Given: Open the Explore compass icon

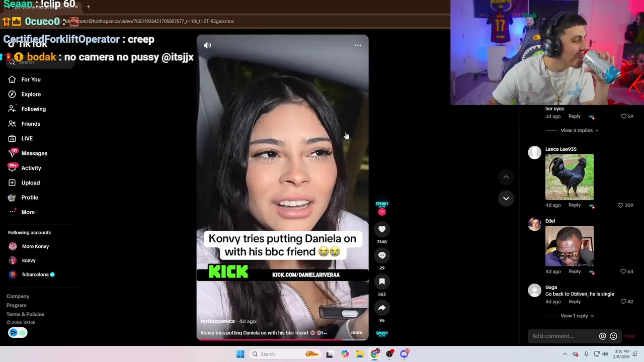Looking at the screenshot, I should 12,94.
